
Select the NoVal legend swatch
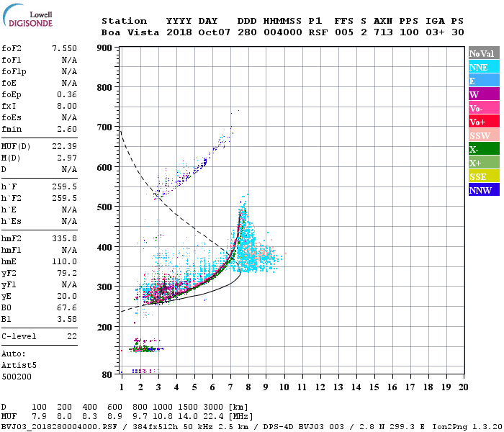pyautogui.click(x=484, y=53)
